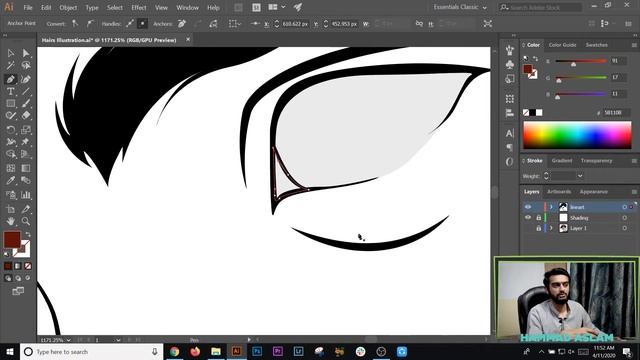Screen dimensions: 640x360
Task: Switch to the Artboards tab
Action: tap(559, 192)
